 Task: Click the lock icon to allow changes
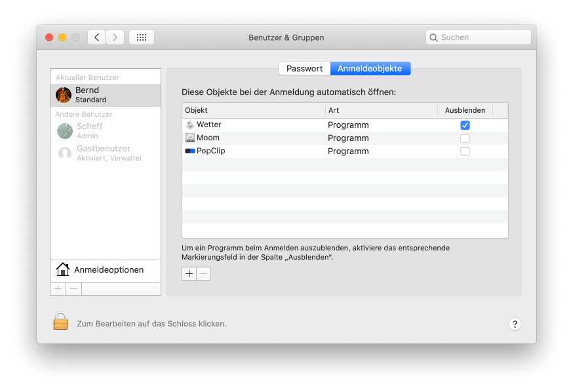(60, 322)
